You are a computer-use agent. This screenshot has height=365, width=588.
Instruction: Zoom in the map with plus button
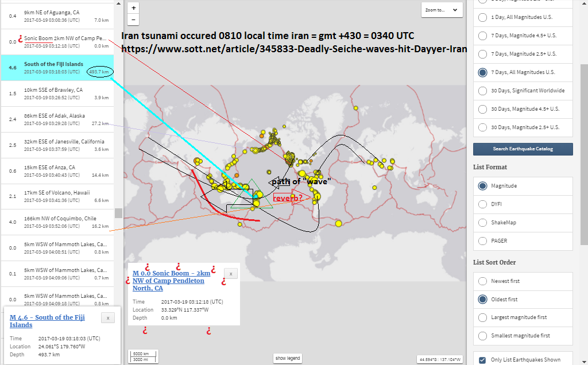click(133, 8)
